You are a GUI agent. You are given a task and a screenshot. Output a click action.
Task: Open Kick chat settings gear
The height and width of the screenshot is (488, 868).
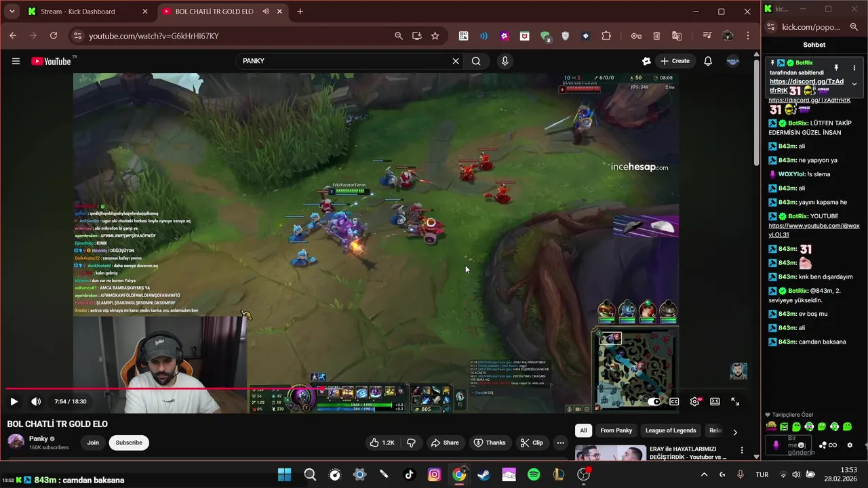pyautogui.click(x=850, y=445)
